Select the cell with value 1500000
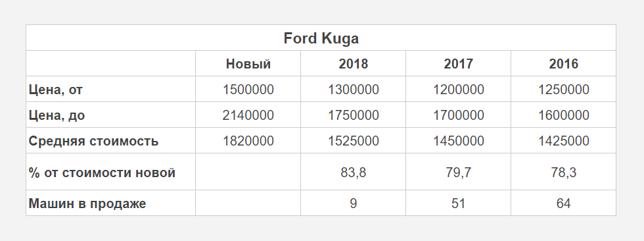The width and height of the screenshot is (644, 241). 248,90
